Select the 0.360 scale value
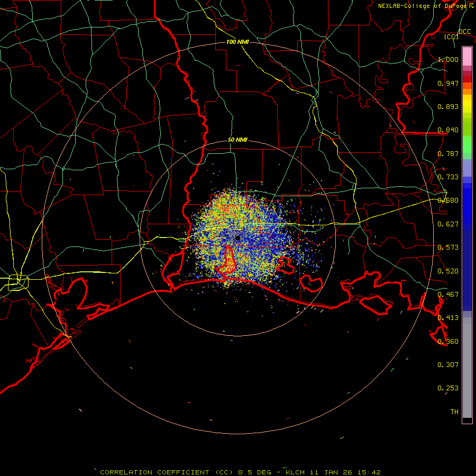 (448, 342)
